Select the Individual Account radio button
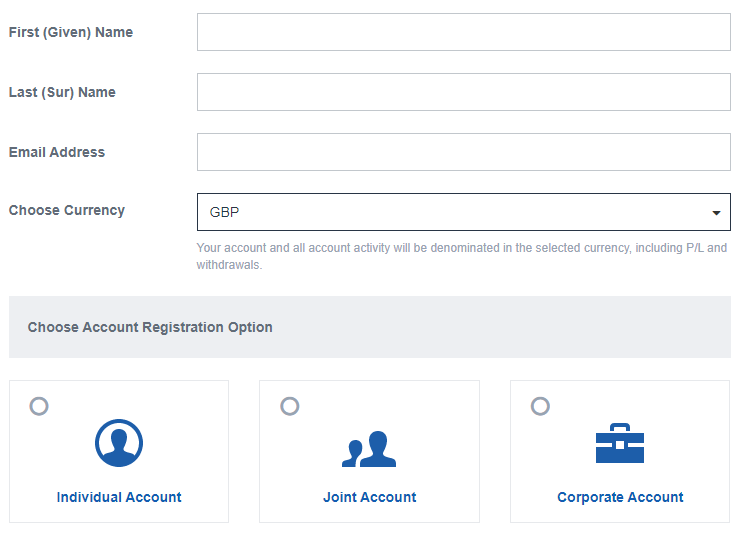The height and width of the screenshot is (535, 755). coord(39,406)
